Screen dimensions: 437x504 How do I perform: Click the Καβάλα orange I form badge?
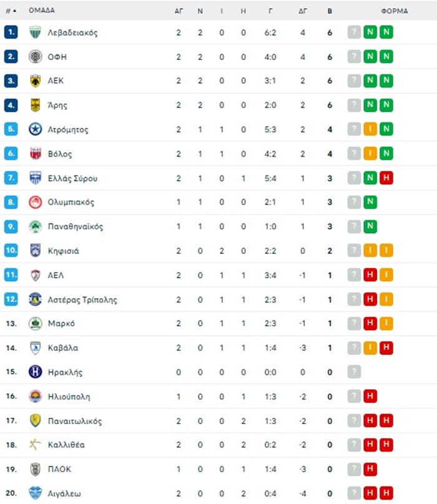[x=370, y=348]
